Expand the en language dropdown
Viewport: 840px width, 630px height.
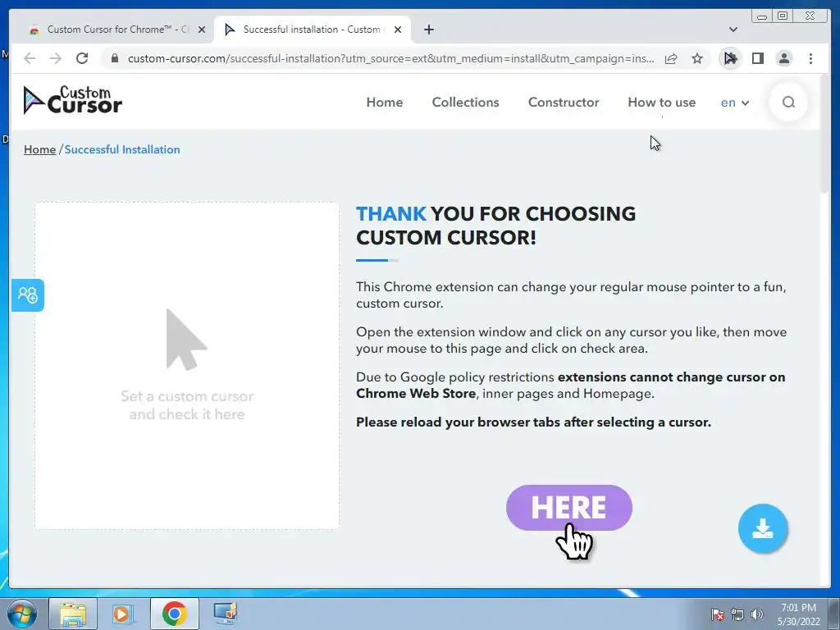pyautogui.click(x=734, y=103)
